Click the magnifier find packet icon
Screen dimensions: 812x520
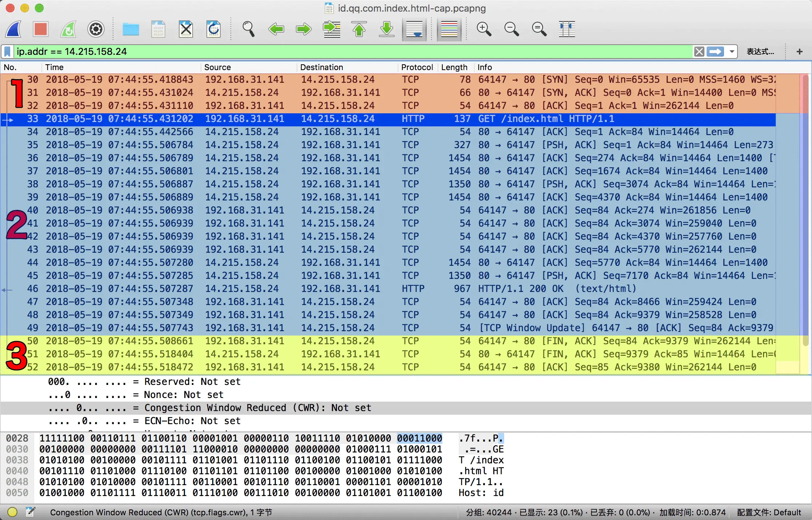(249, 29)
